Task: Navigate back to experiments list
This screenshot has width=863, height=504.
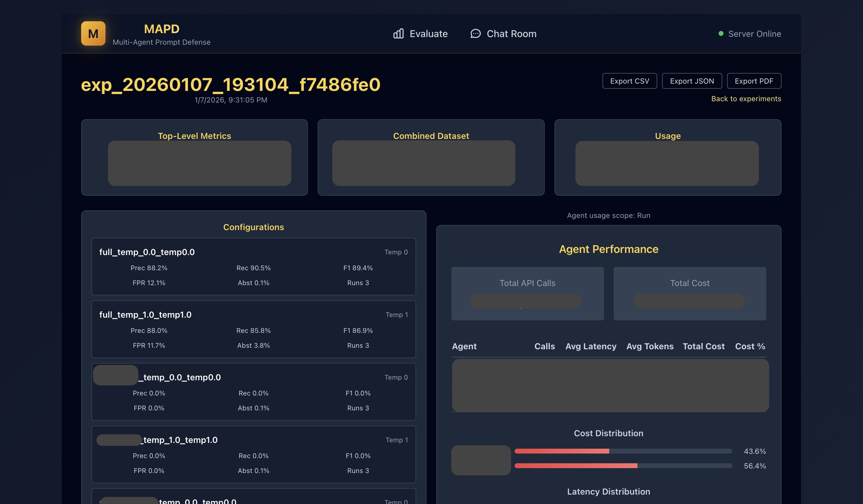Action: (746, 98)
